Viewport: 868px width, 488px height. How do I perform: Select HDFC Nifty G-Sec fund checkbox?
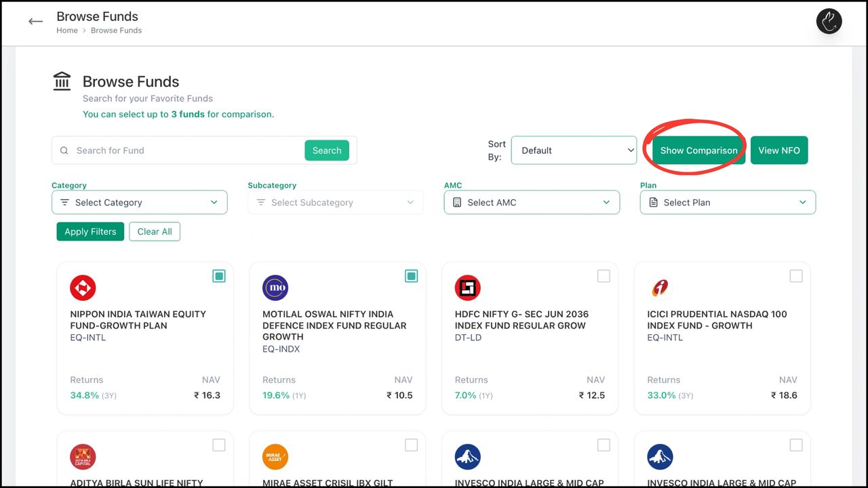pos(604,276)
